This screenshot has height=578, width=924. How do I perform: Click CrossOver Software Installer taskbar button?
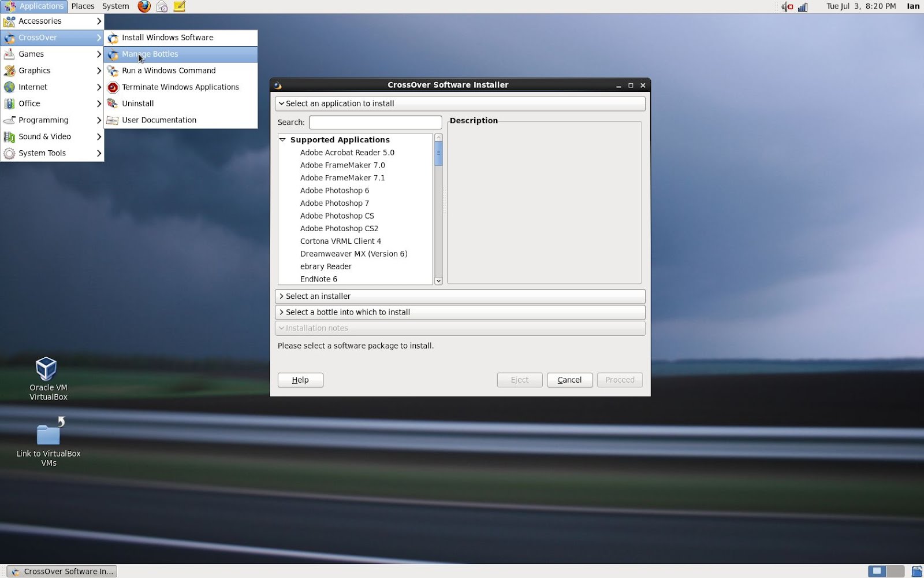pos(62,572)
